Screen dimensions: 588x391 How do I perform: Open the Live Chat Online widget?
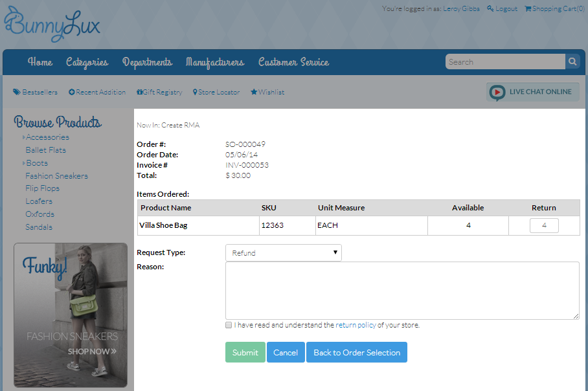(532, 92)
